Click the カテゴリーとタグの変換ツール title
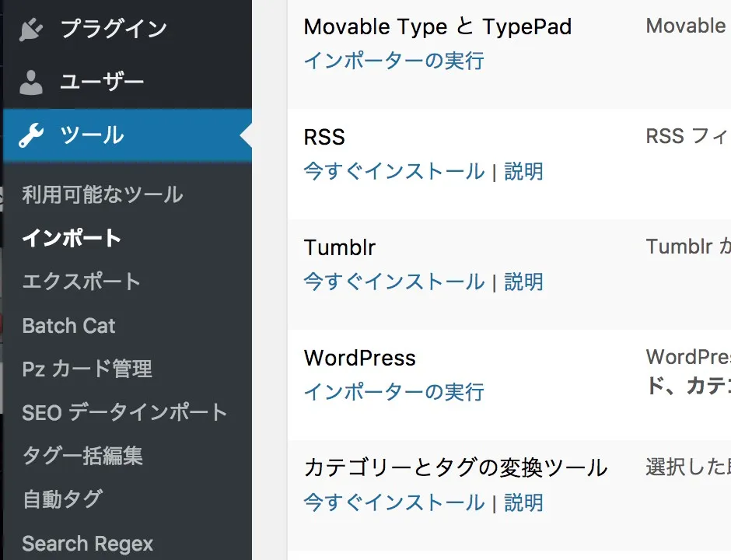731x560 pixels. (x=456, y=467)
